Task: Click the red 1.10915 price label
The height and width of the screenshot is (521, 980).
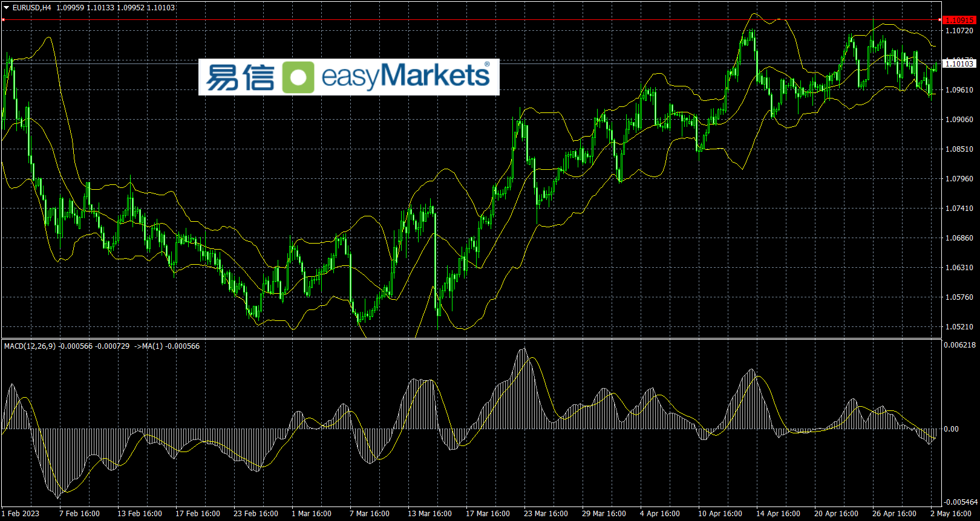Action: coord(959,20)
